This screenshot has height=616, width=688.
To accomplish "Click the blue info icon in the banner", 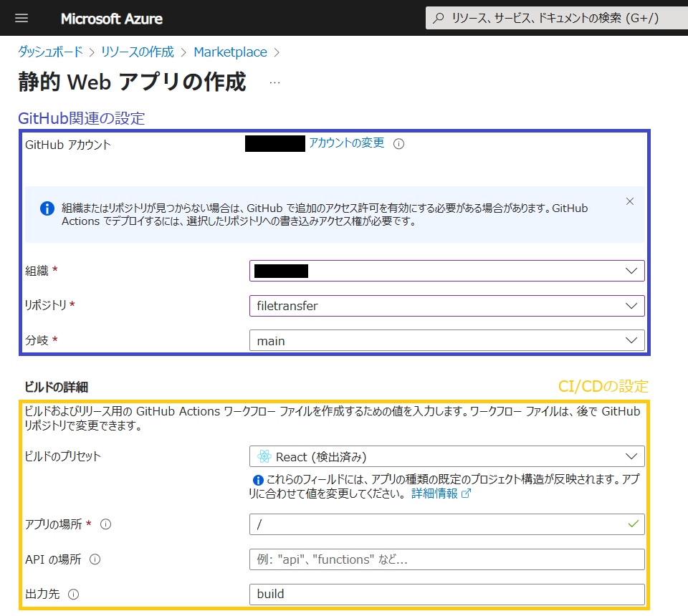I will click(47, 208).
